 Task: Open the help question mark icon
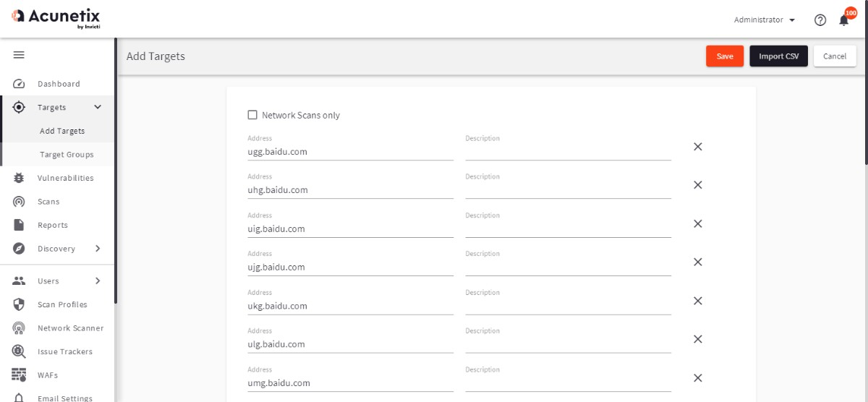click(x=820, y=20)
